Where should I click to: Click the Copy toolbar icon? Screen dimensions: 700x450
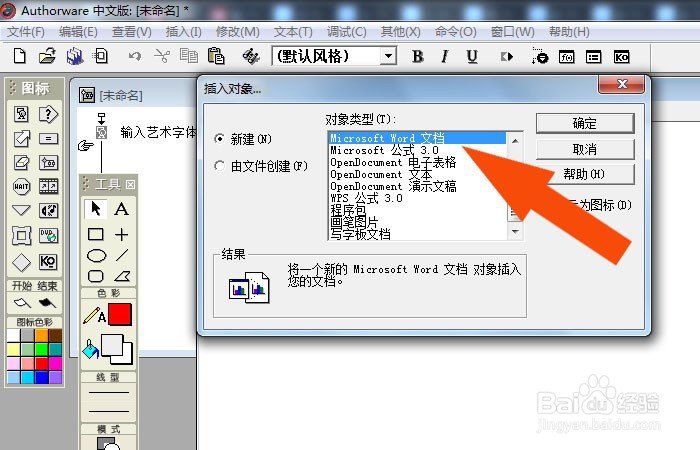point(189,56)
